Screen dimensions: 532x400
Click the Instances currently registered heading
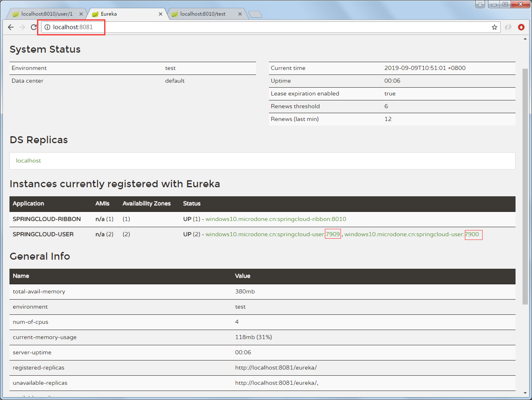(115, 184)
